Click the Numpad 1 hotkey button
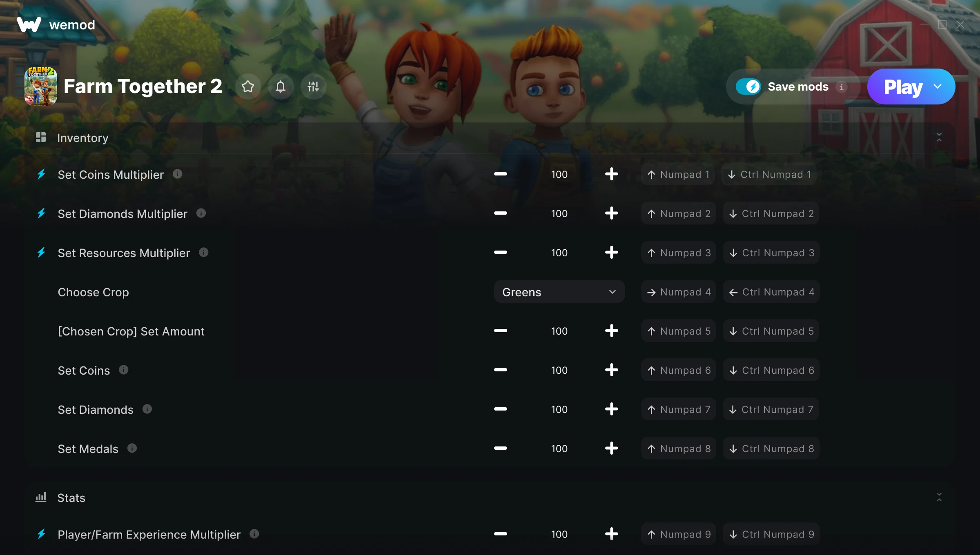This screenshot has width=980, height=555. coord(678,174)
